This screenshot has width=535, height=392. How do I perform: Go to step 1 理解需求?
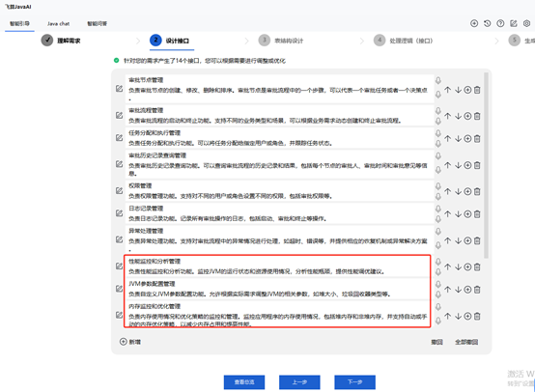coord(61,41)
